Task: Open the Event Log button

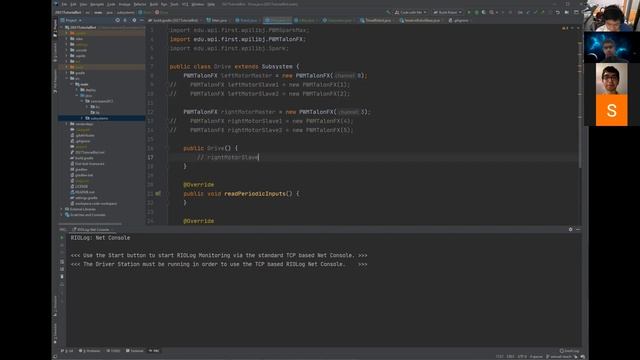Action: tap(569, 351)
